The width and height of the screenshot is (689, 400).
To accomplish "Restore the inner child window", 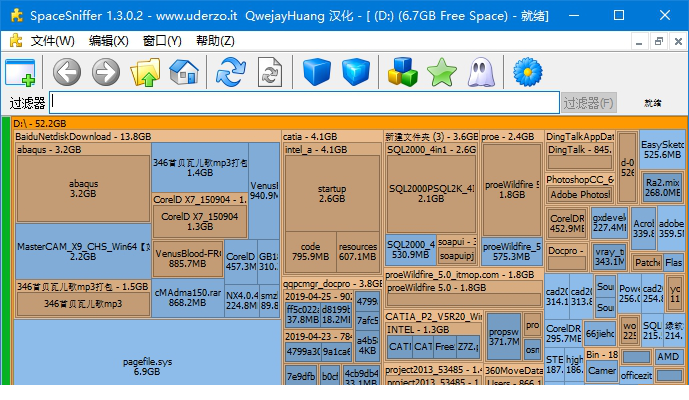I will [658, 41].
